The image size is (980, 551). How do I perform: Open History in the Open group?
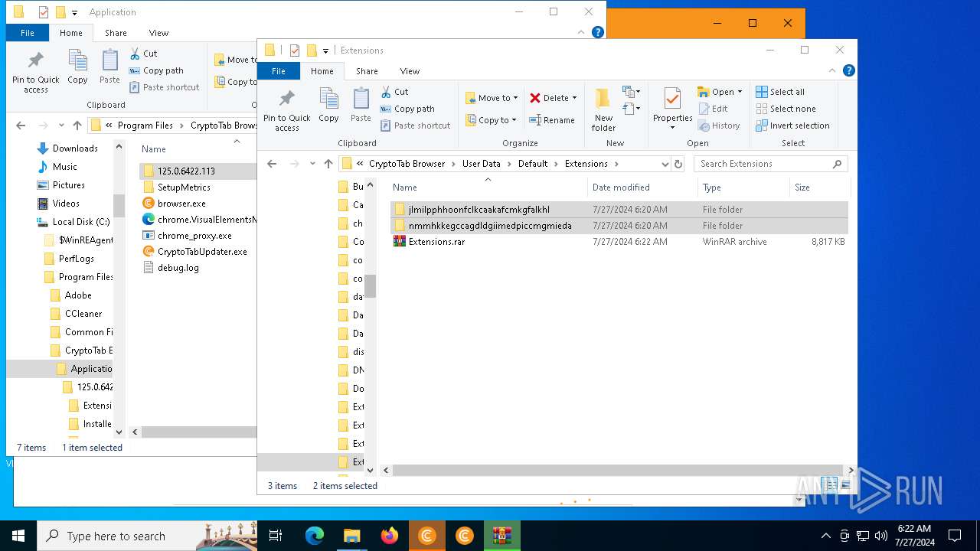[719, 126]
